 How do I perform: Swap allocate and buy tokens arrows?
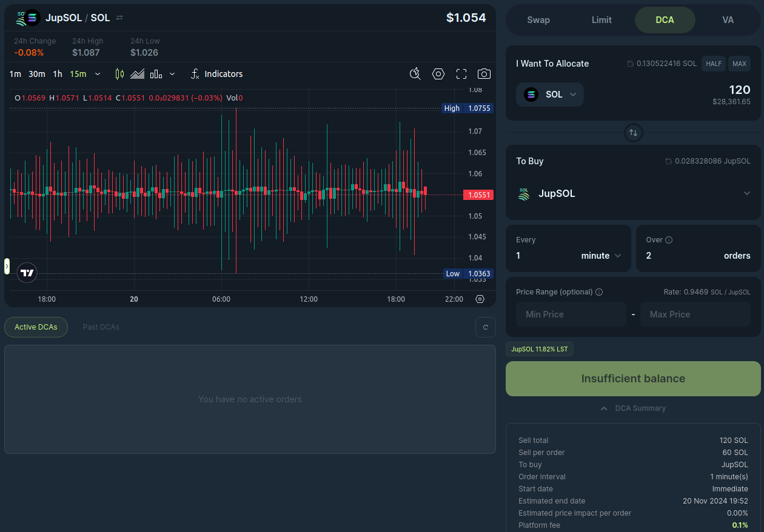coord(633,133)
